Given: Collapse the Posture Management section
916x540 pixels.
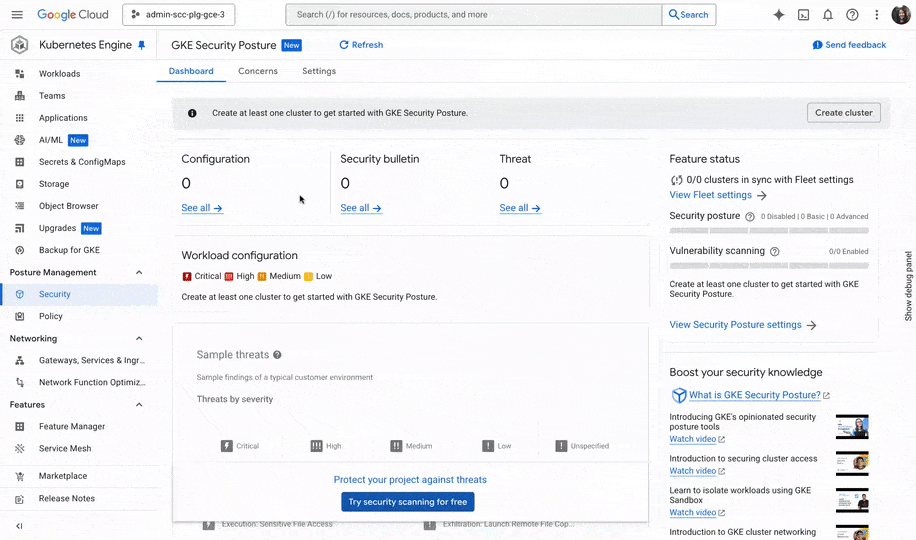Looking at the screenshot, I should click(x=139, y=272).
